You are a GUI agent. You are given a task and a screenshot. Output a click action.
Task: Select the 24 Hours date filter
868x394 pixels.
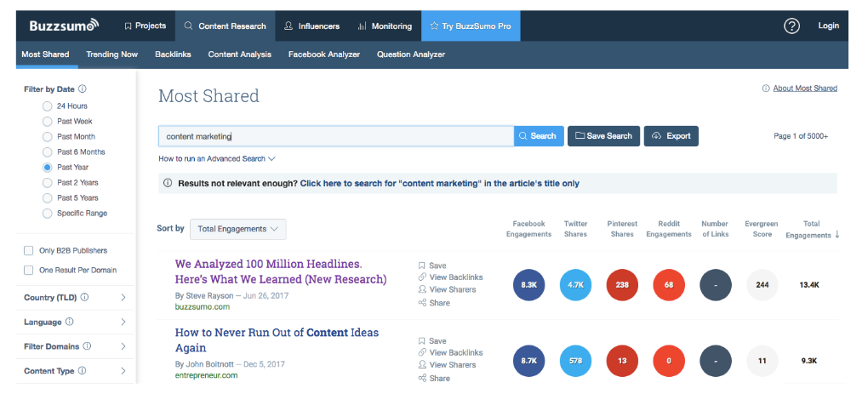[x=47, y=106]
